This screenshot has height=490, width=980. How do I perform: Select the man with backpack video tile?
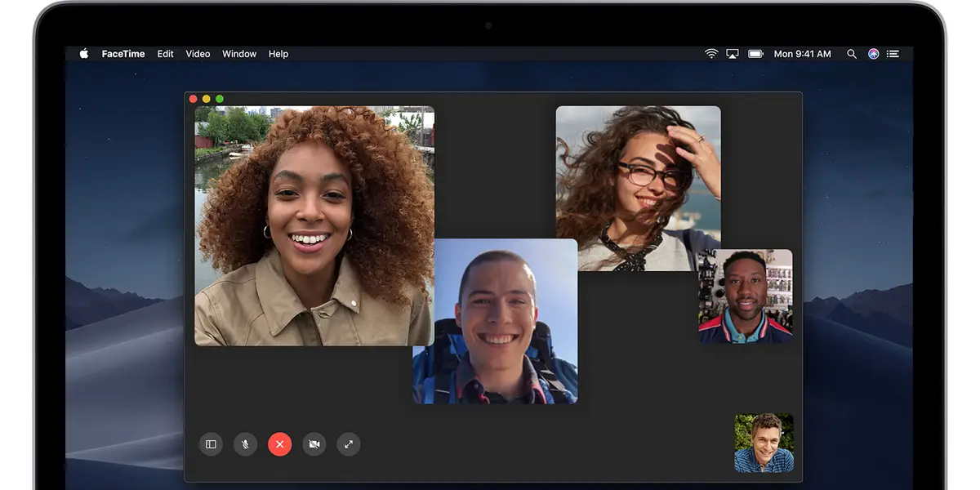point(495,321)
